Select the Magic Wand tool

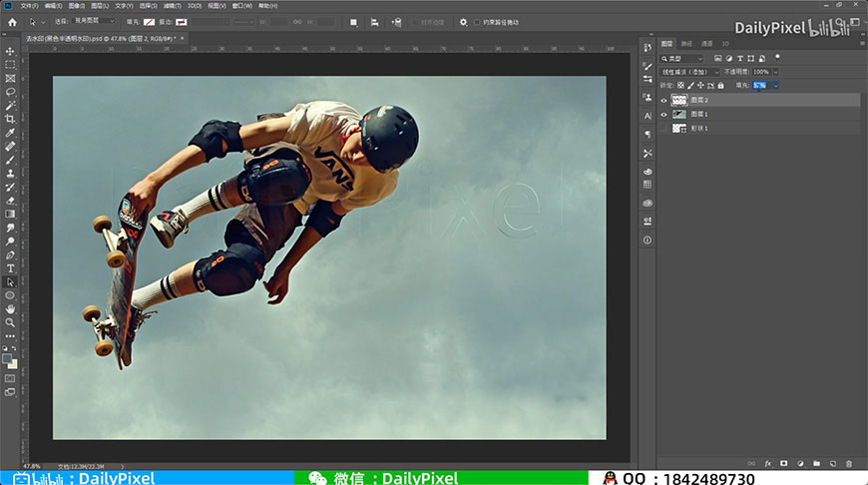point(10,105)
